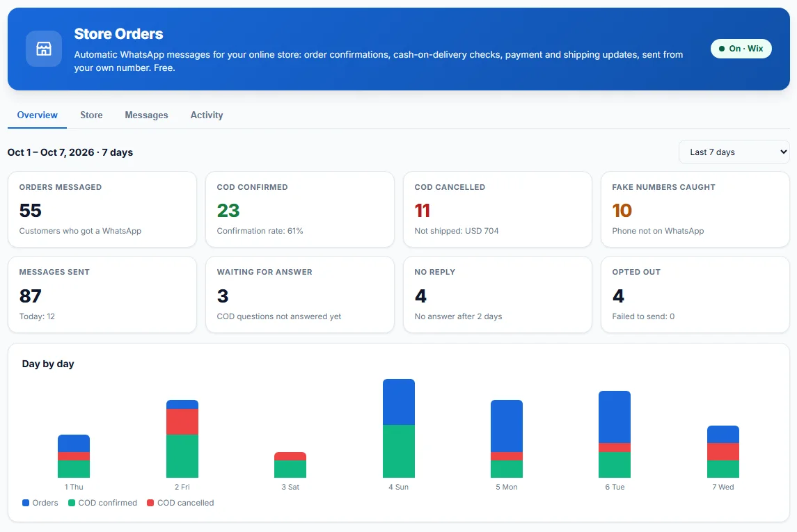Switch to the Overview tab
797x532 pixels.
(37, 115)
